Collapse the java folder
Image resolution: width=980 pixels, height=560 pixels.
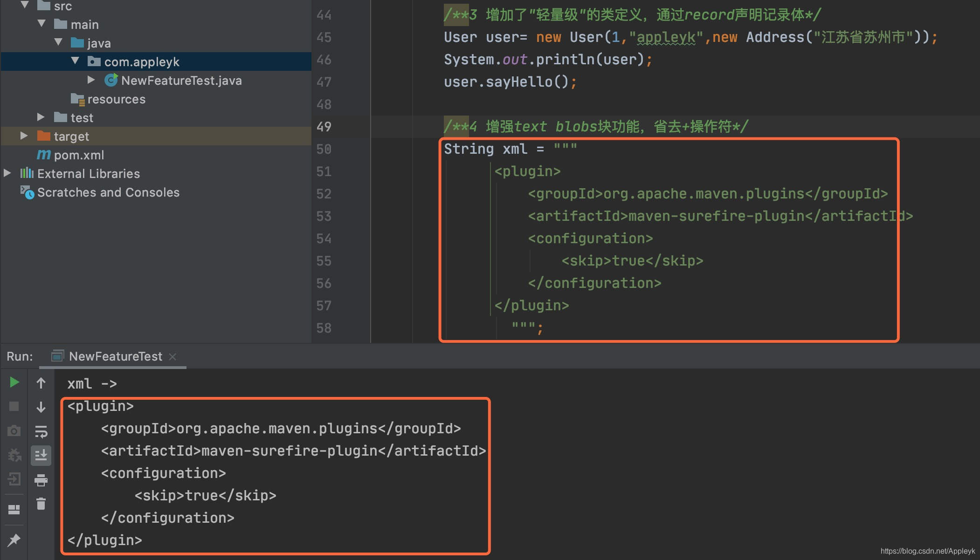click(x=58, y=42)
